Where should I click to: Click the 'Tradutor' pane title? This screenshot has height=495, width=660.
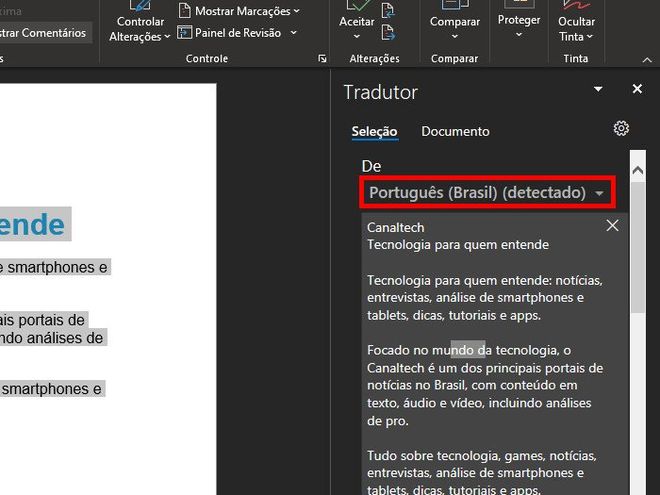point(381,93)
